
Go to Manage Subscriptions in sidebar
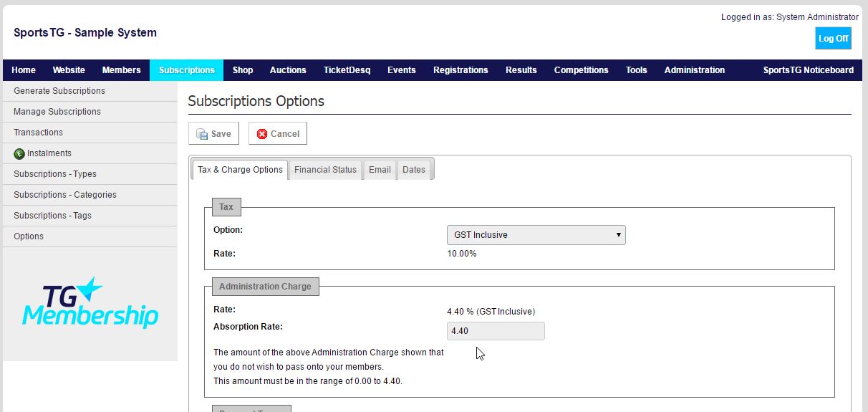pos(90,112)
